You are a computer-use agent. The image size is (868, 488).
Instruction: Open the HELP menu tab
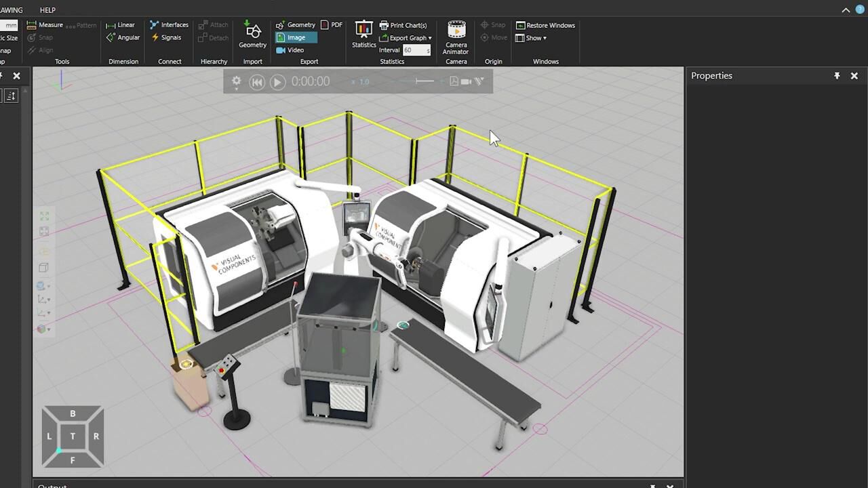47,10
